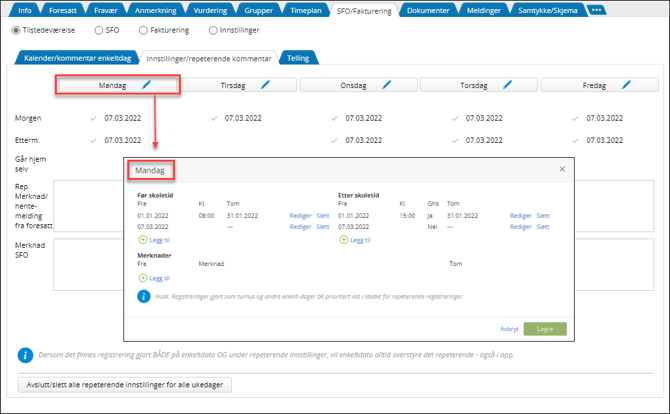Viewport: 670px width, 414px height.
Task: Click plus icon under Etter skoletid
Action: pyautogui.click(x=344, y=240)
